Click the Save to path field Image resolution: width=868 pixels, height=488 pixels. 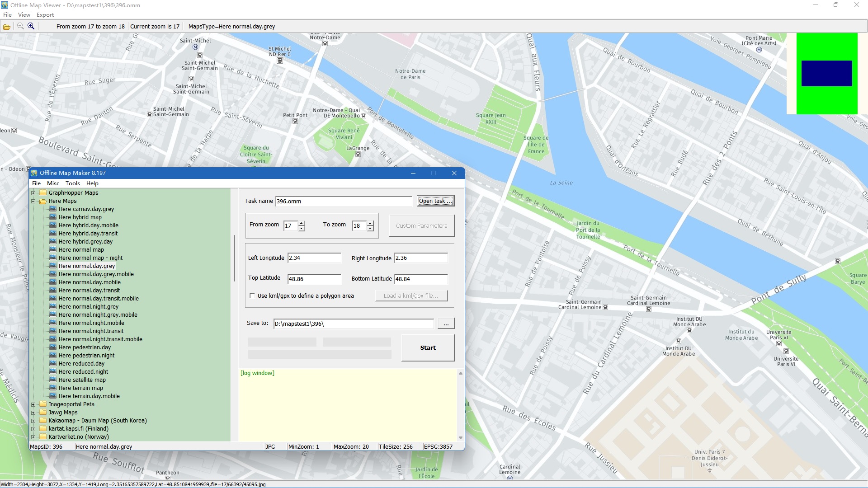coord(354,324)
